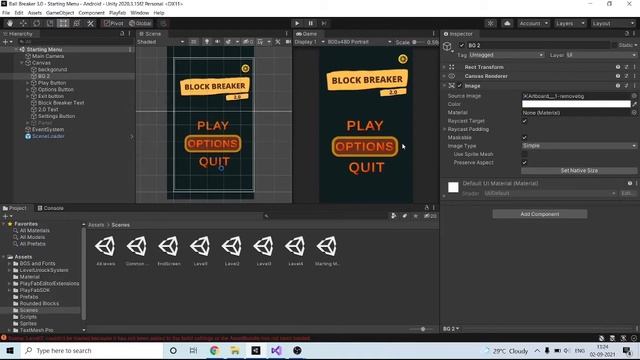Click Scenes in Assets breadcrumb

pyautogui.click(x=121, y=225)
